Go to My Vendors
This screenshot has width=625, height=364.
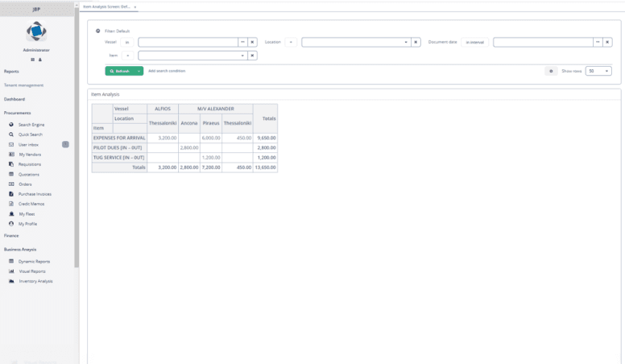tap(30, 155)
